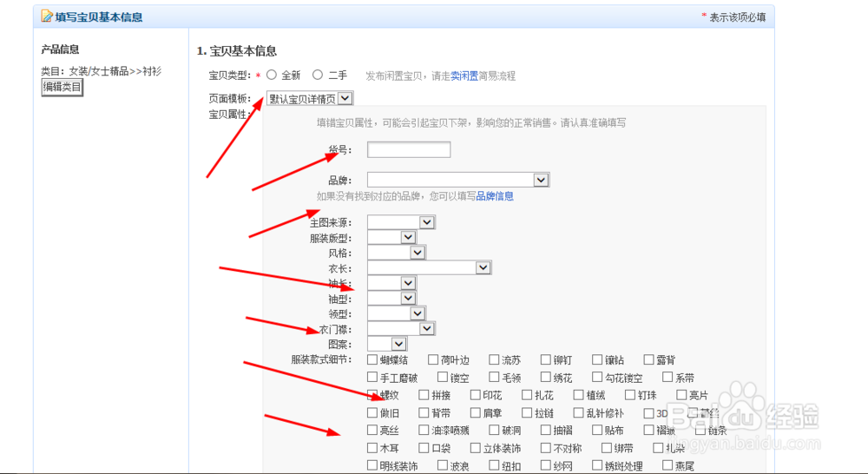Screen dimensions: 868x474
Task: Open the 主图来源 dropdown
Action: (401, 222)
